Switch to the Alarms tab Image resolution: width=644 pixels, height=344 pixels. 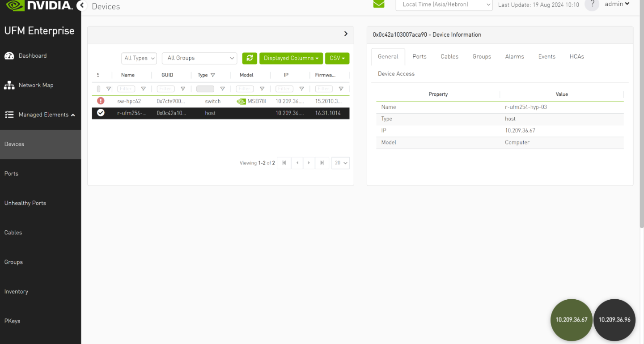pos(514,56)
